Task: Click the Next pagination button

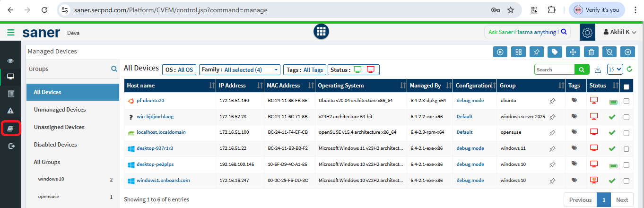Action: (622, 199)
